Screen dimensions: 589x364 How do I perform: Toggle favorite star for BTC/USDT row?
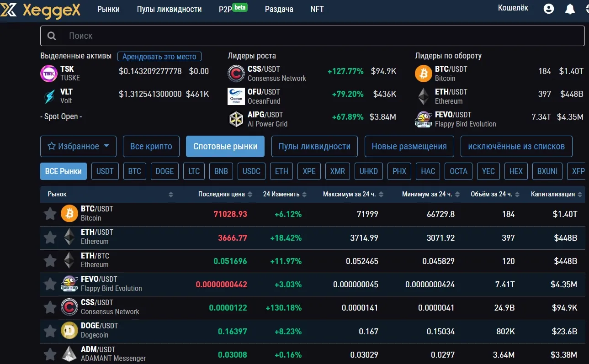point(50,214)
